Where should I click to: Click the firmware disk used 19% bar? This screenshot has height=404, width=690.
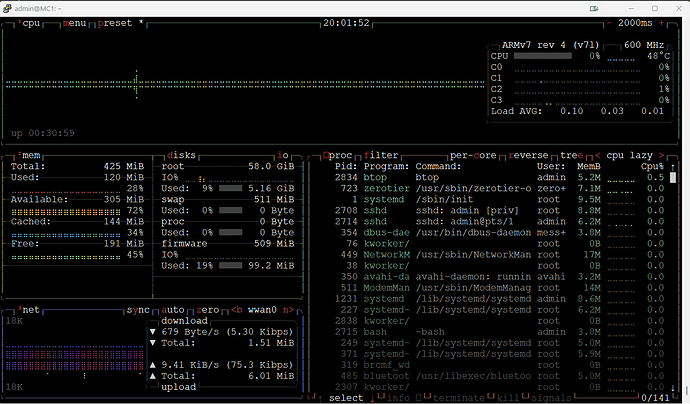coord(231,265)
